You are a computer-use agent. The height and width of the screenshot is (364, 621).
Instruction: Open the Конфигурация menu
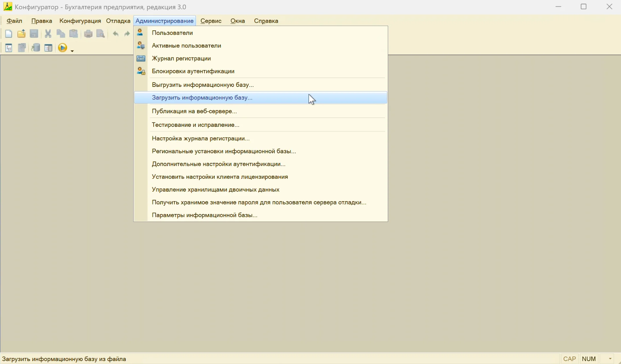click(80, 21)
